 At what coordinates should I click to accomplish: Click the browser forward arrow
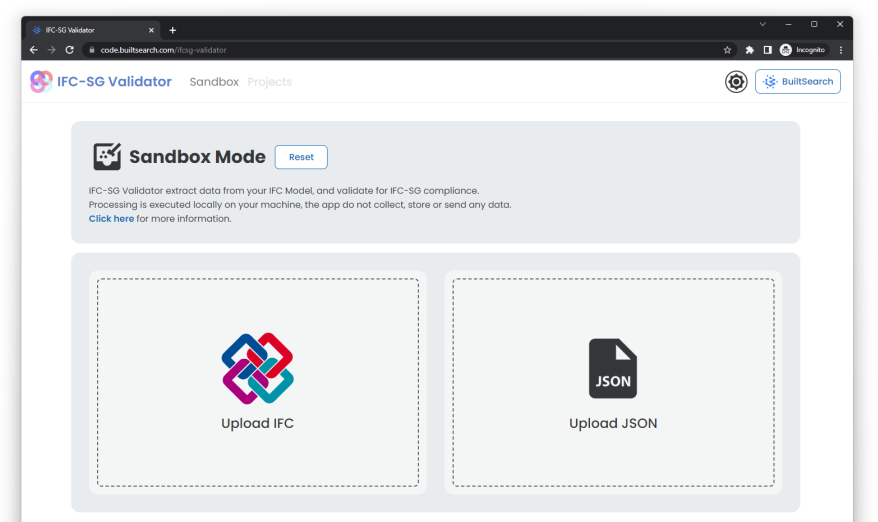pyautogui.click(x=52, y=50)
